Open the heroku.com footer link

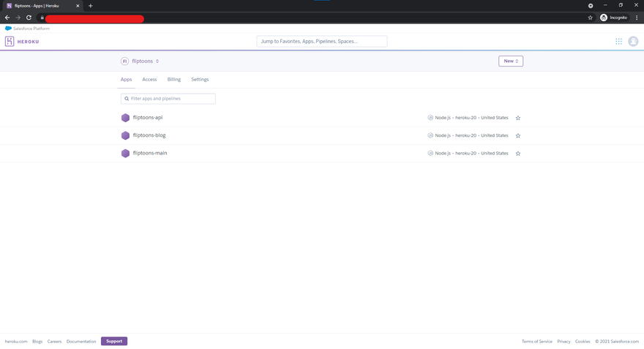pyautogui.click(x=16, y=341)
